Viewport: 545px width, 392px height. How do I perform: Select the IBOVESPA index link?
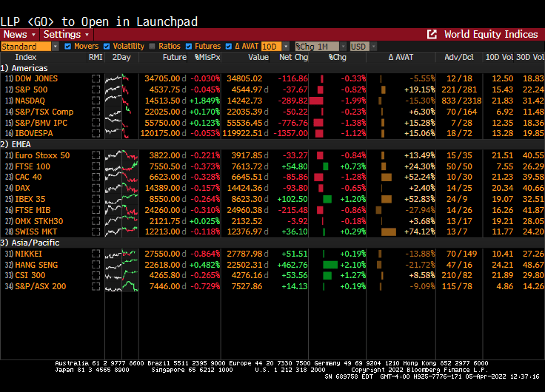(x=35, y=133)
